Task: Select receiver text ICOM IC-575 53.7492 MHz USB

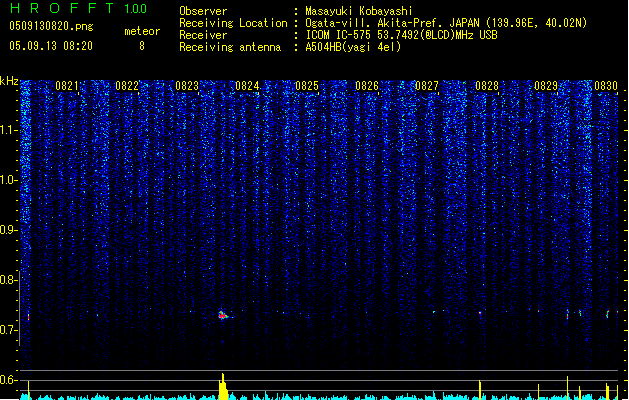Action: (x=402, y=35)
